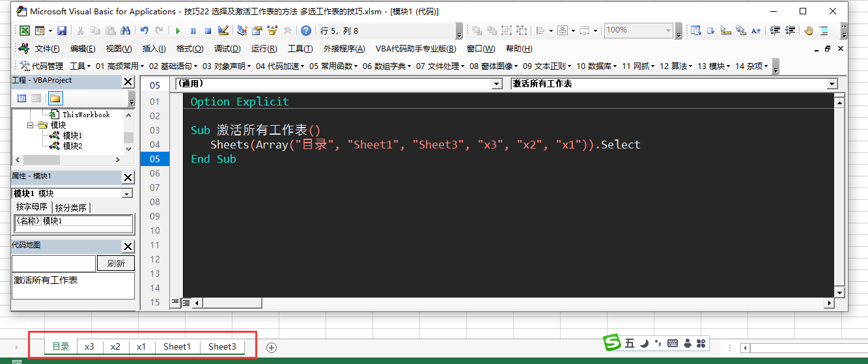Switch to Excel via View Microsoft Excel icon
Screen dimensions: 868x364
coord(25,31)
